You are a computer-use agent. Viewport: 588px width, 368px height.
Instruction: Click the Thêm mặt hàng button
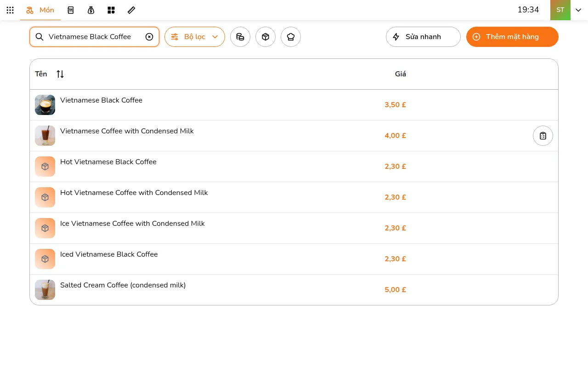pos(512,37)
